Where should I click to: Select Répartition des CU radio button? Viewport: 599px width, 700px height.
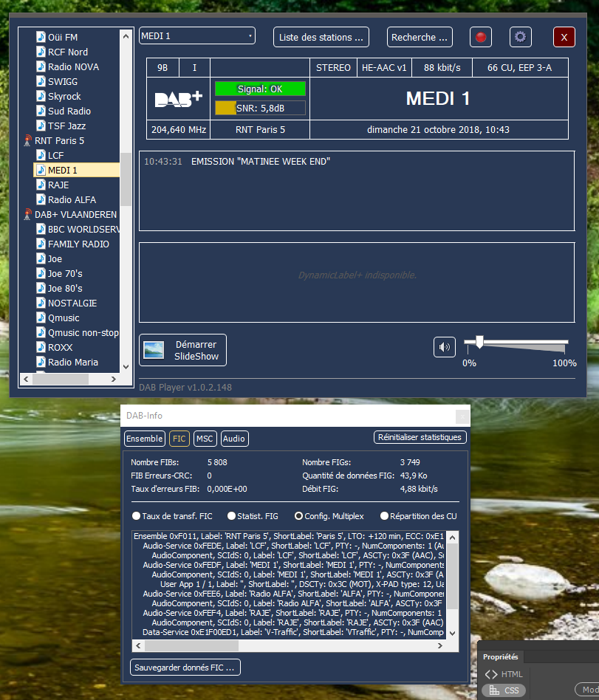[384, 515]
